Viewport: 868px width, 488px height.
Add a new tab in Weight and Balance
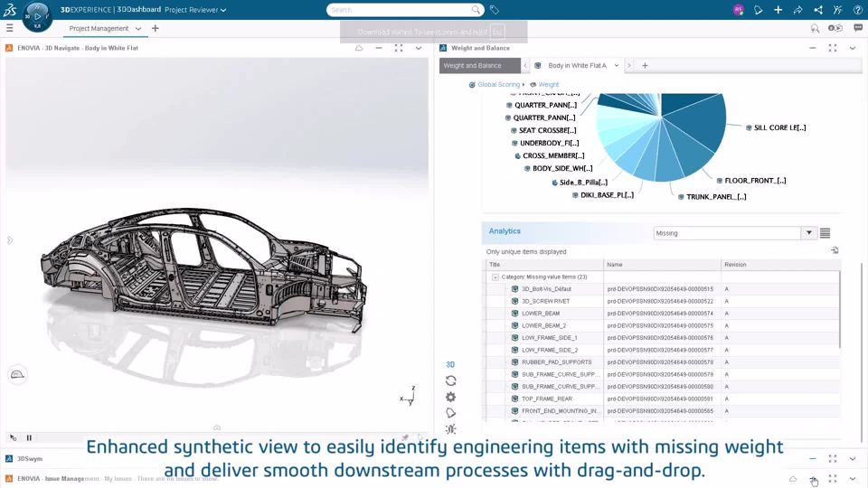645,65
